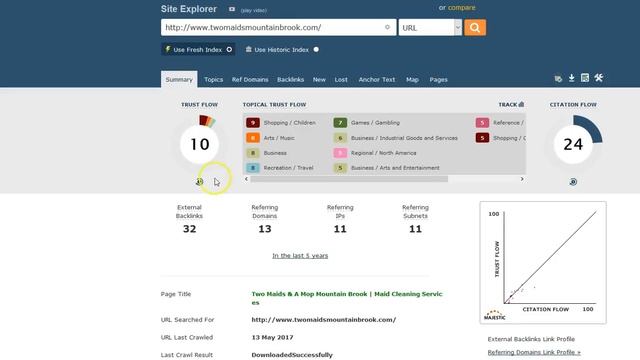640x360 pixels.
Task: Click 'Business / Arts and Entertainment' topic
Action: (395, 168)
